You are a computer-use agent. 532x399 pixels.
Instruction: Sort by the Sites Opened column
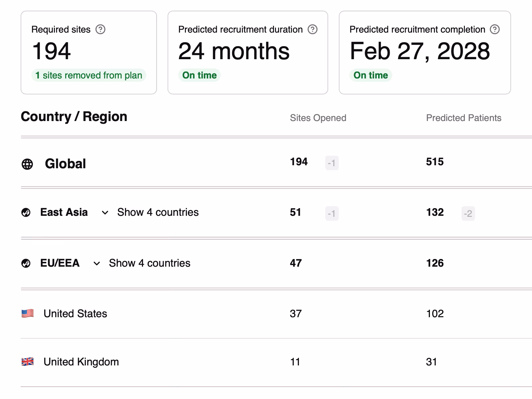click(x=318, y=118)
